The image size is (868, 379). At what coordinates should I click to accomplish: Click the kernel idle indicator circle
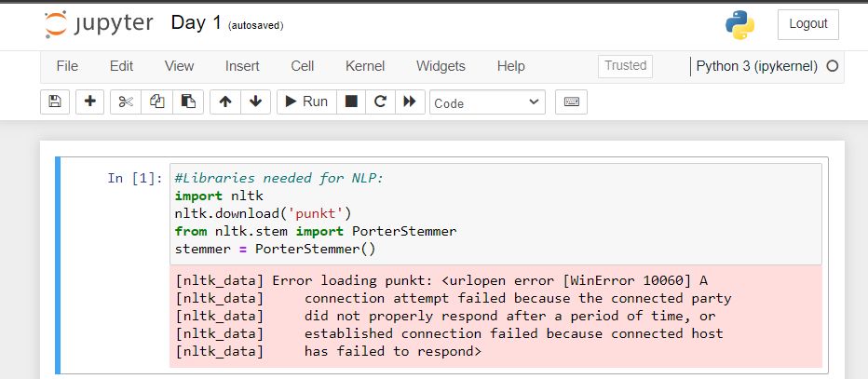pos(832,66)
